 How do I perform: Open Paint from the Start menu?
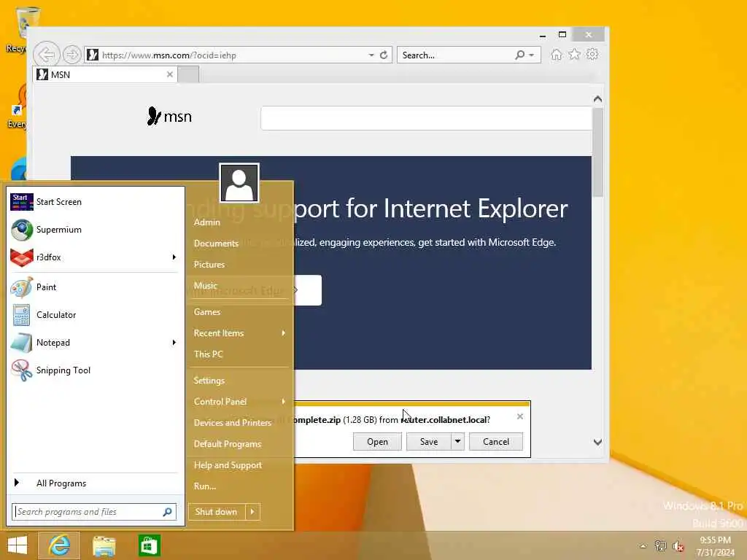click(94, 287)
